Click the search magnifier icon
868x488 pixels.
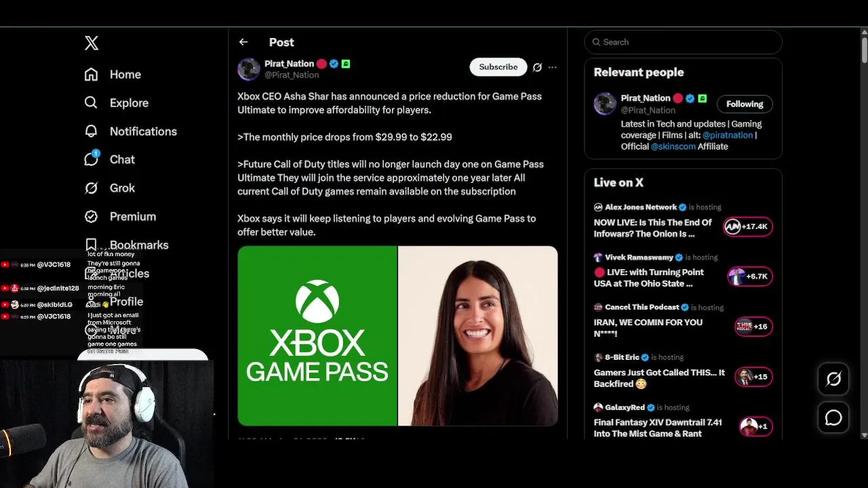(597, 42)
